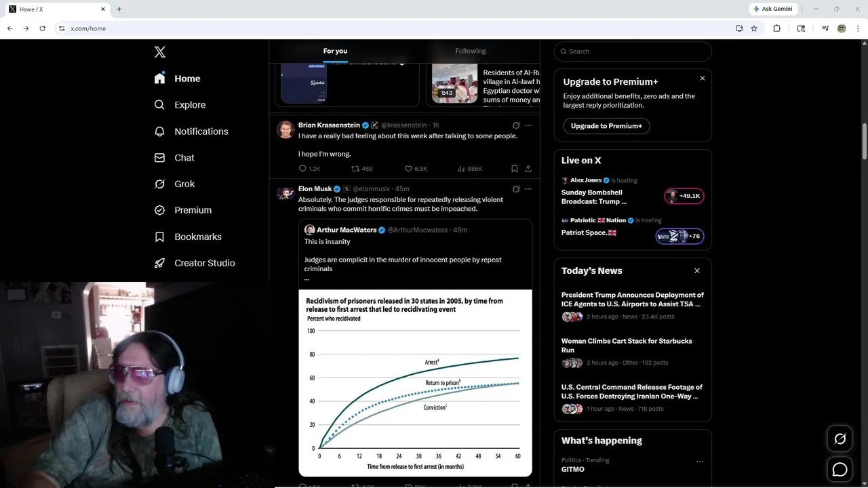Image resolution: width=868 pixels, height=488 pixels.
Task: Open the Explore page
Action: [x=180, y=105]
